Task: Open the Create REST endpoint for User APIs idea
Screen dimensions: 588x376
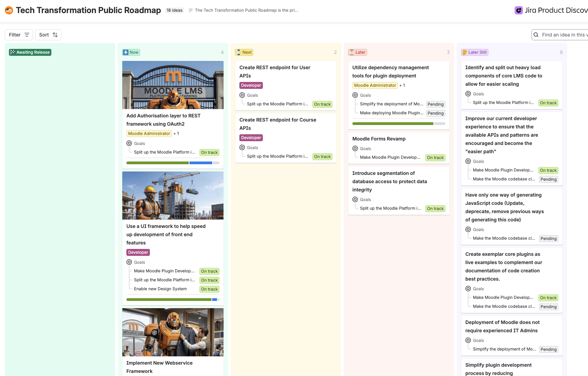Action: 275,72
